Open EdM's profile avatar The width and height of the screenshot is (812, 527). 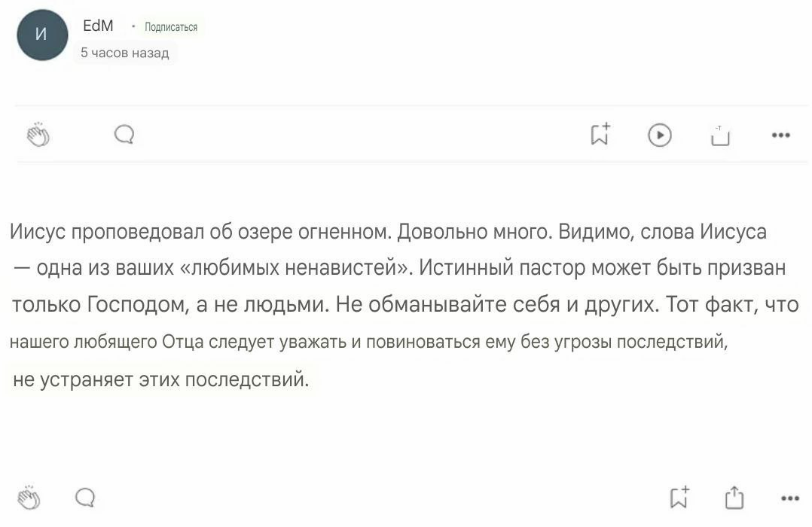(41, 35)
